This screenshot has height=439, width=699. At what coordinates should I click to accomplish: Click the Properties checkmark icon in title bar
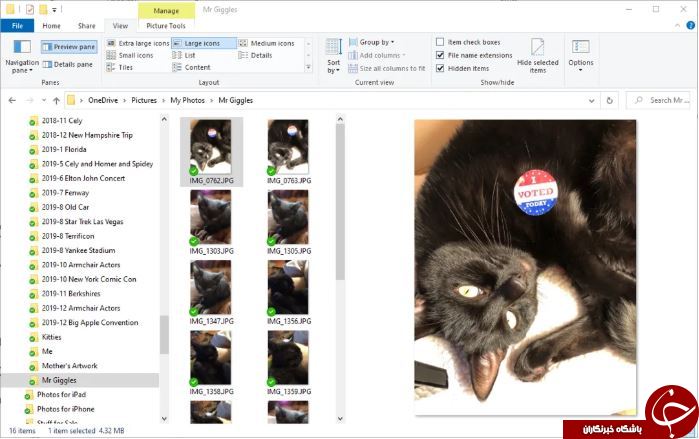(29, 9)
